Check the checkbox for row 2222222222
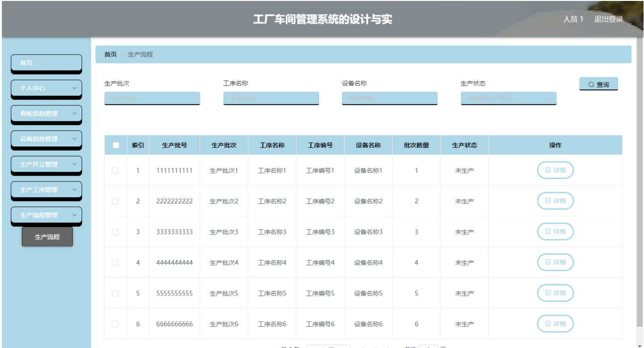The width and height of the screenshot is (644, 348). [x=115, y=201]
